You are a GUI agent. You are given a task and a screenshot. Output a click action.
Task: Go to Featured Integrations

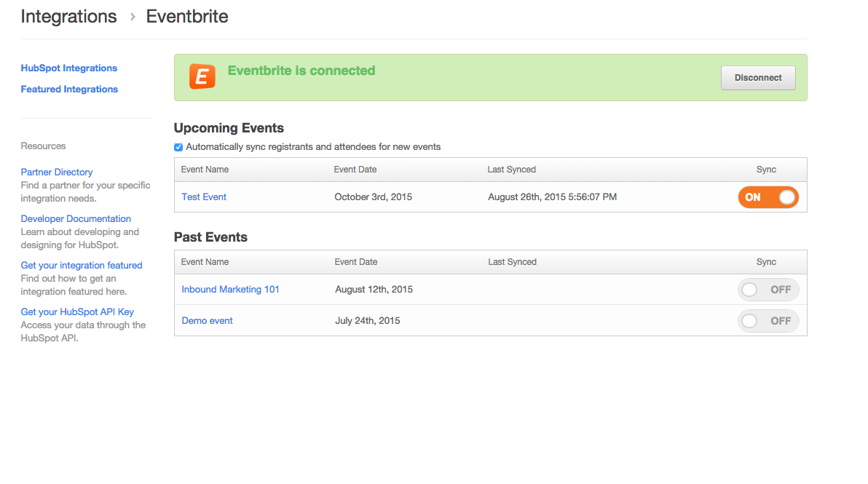click(x=69, y=89)
